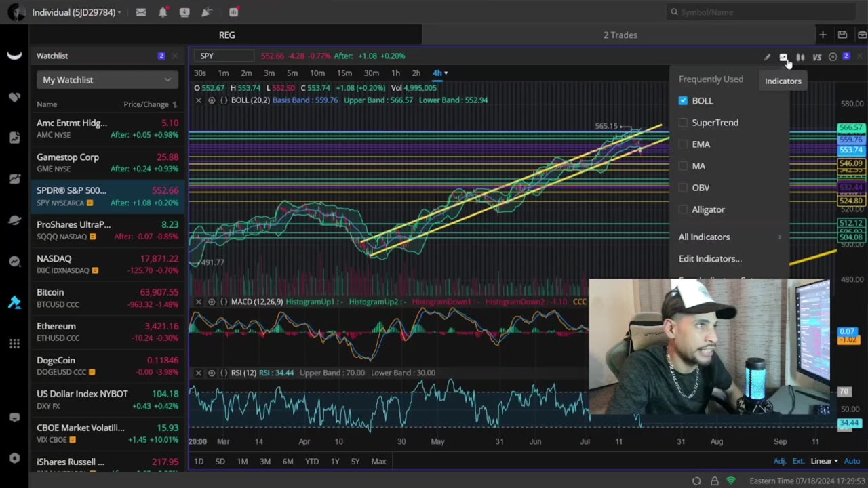Turn on the OBV indicator checkbox
This screenshot has height=488, width=868.
(x=683, y=188)
